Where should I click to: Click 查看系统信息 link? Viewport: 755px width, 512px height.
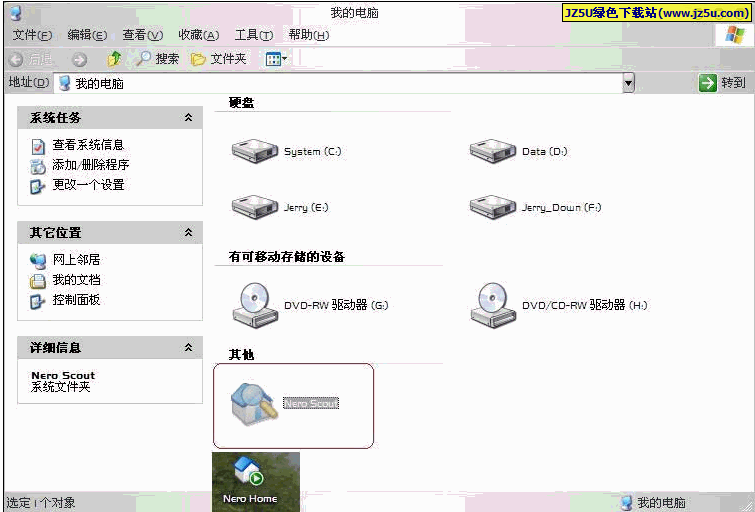pos(88,145)
